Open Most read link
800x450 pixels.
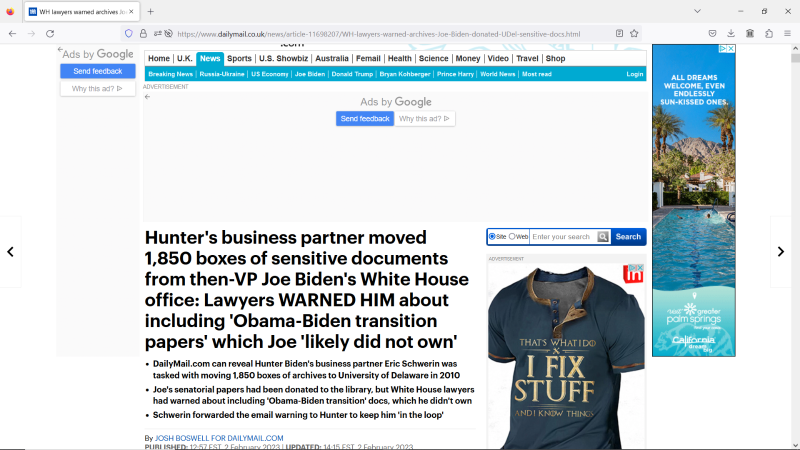[x=536, y=74]
